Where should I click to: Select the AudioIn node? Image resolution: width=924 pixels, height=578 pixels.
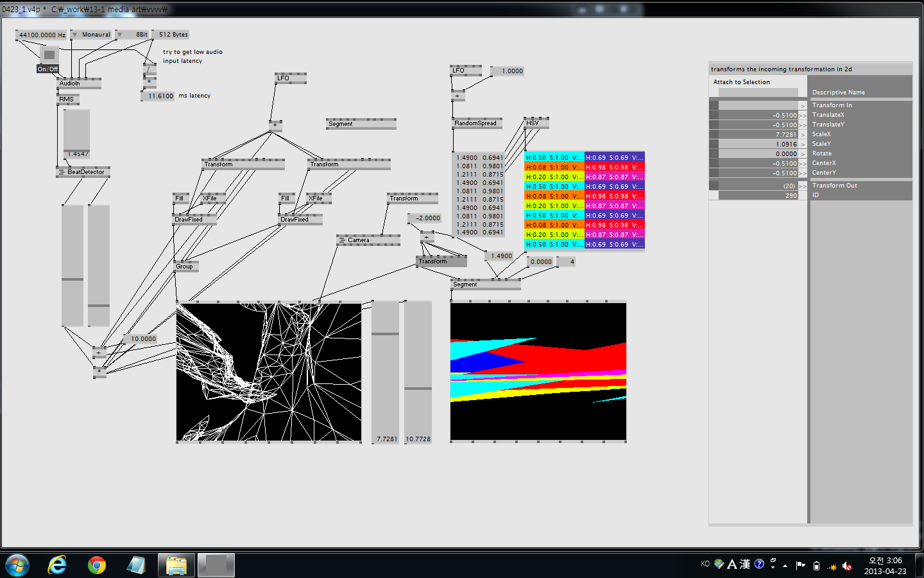[x=79, y=83]
